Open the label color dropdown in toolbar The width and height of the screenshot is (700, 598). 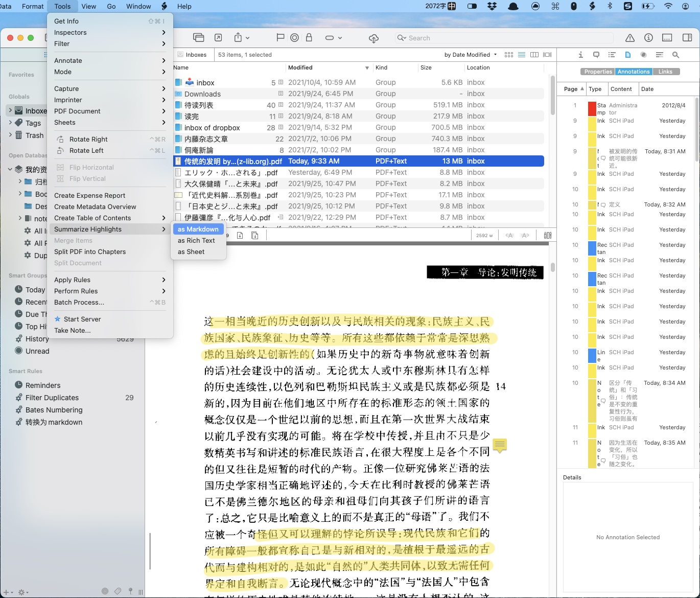pos(333,38)
